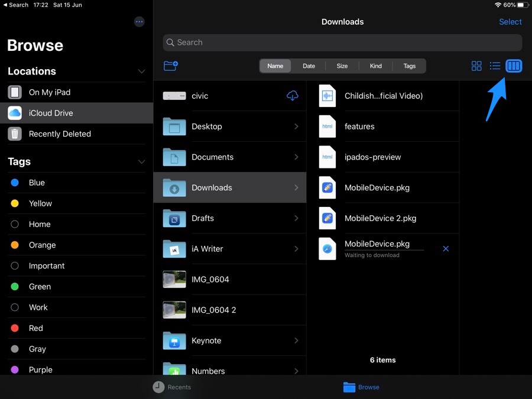Go back to Search in the status bar

tap(15, 5)
